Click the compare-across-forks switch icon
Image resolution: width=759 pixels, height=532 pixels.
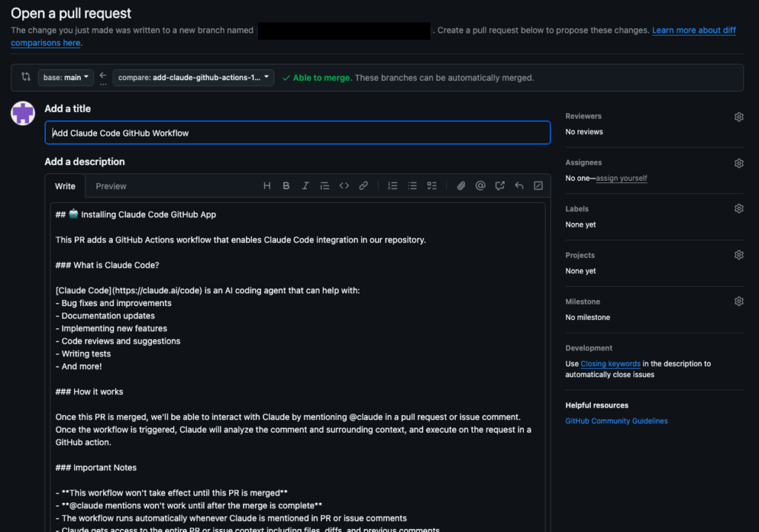pyautogui.click(x=26, y=77)
